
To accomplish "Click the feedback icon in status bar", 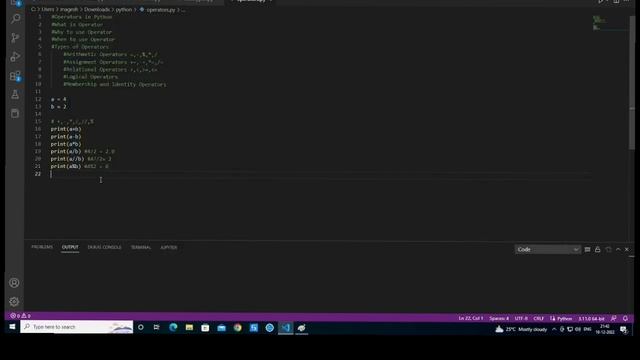I will coord(613,318).
